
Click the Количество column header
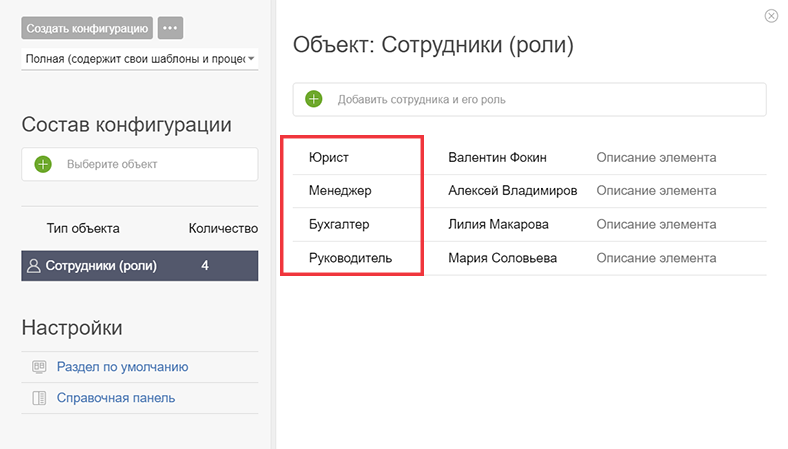pyautogui.click(x=223, y=228)
